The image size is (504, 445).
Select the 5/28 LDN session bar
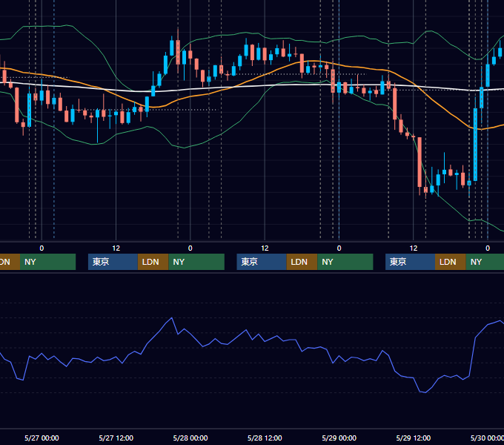click(x=302, y=262)
